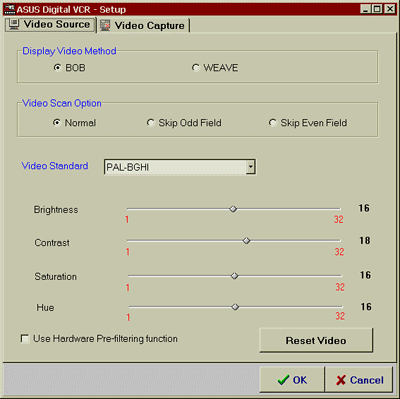
Task: Click the Saturation label text
Action: coord(56,276)
